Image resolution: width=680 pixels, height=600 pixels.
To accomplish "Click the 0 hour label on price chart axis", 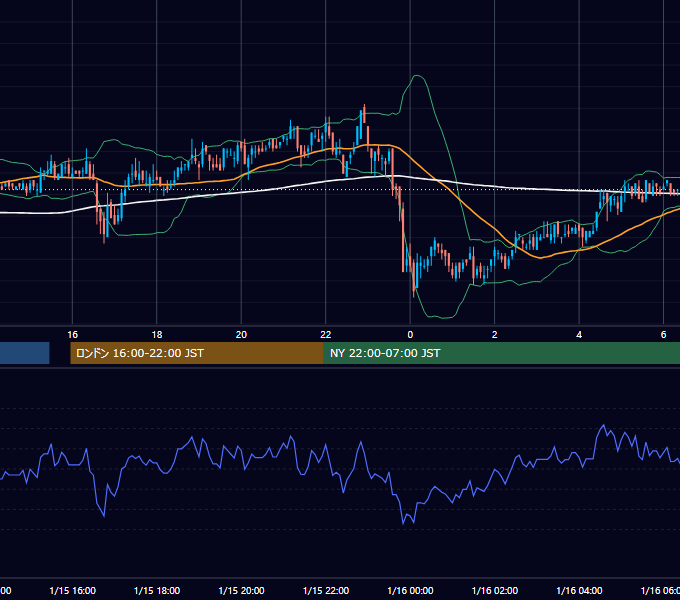I will tap(410, 335).
